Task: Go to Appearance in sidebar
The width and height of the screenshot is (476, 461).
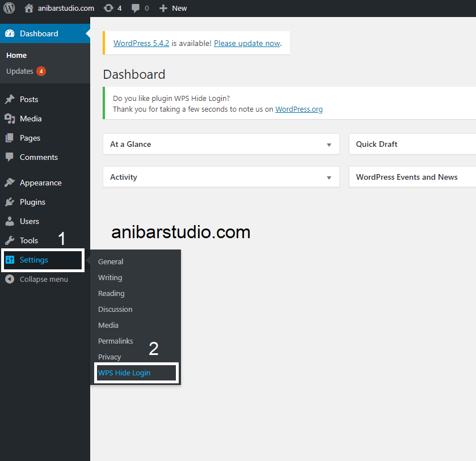Action: [41, 183]
